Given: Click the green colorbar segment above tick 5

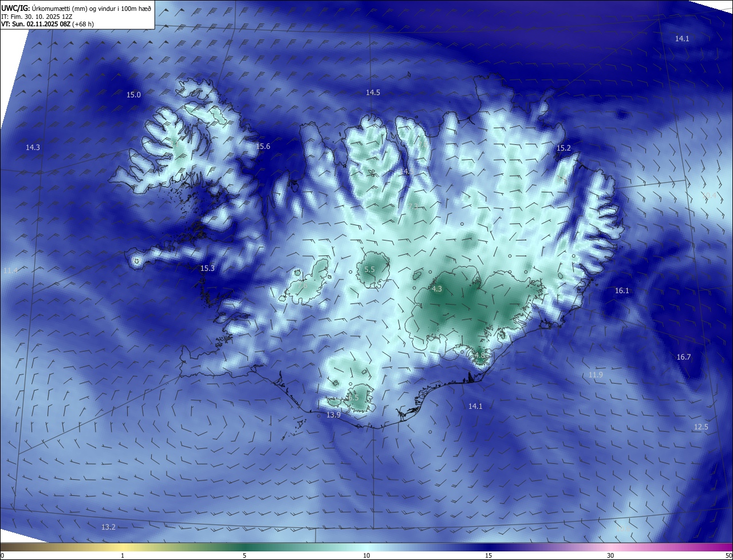Looking at the screenshot, I should [245, 547].
